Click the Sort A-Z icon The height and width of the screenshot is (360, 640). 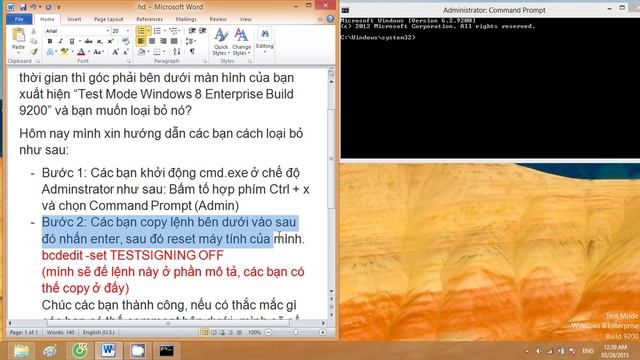(176, 52)
